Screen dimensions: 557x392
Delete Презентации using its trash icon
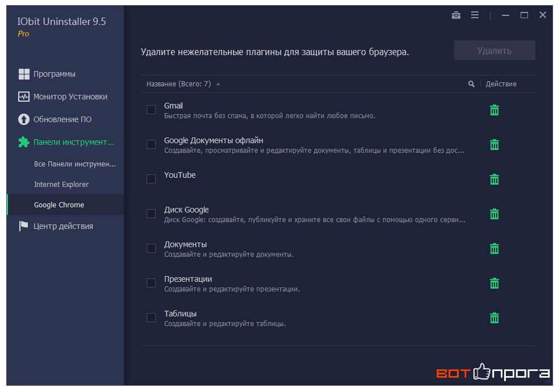click(494, 283)
